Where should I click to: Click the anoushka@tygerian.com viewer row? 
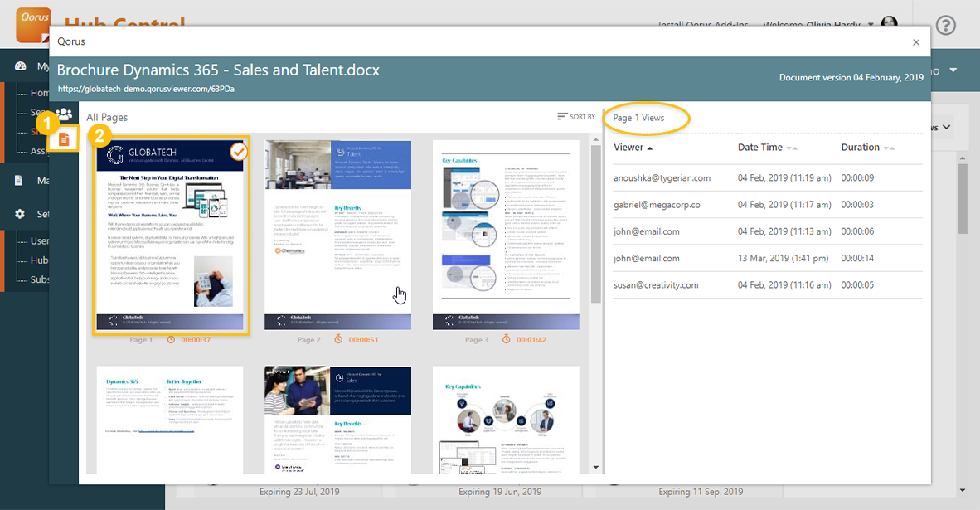coord(768,178)
